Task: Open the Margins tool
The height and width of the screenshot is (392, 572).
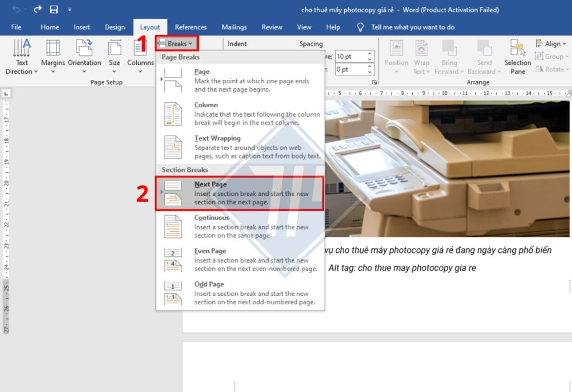Action: point(53,56)
